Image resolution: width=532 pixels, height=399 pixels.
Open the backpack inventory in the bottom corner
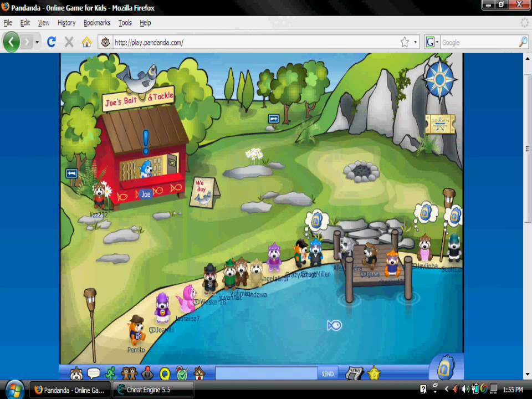click(445, 367)
